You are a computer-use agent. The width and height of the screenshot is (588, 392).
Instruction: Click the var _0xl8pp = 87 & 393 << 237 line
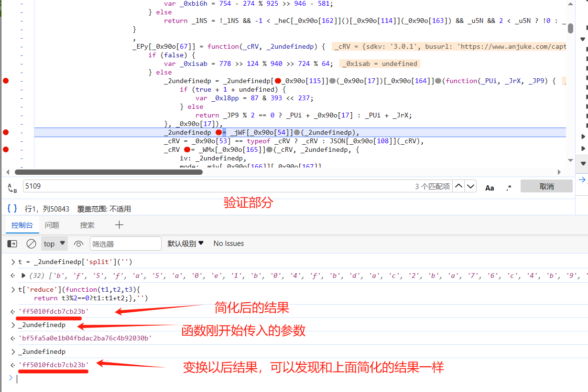click(254, 98)
